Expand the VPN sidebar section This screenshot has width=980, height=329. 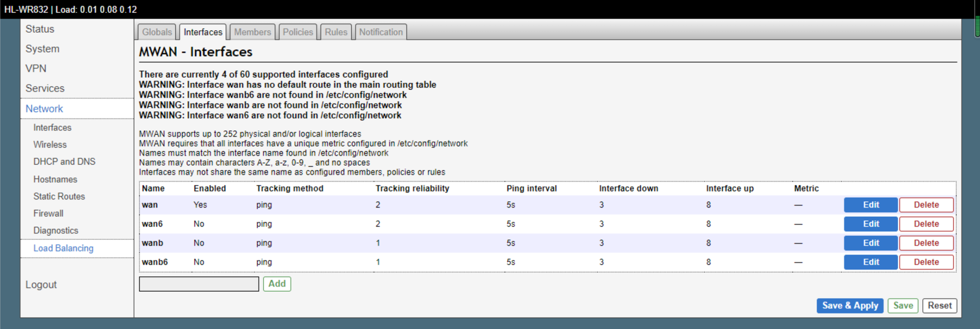point(36,69)
